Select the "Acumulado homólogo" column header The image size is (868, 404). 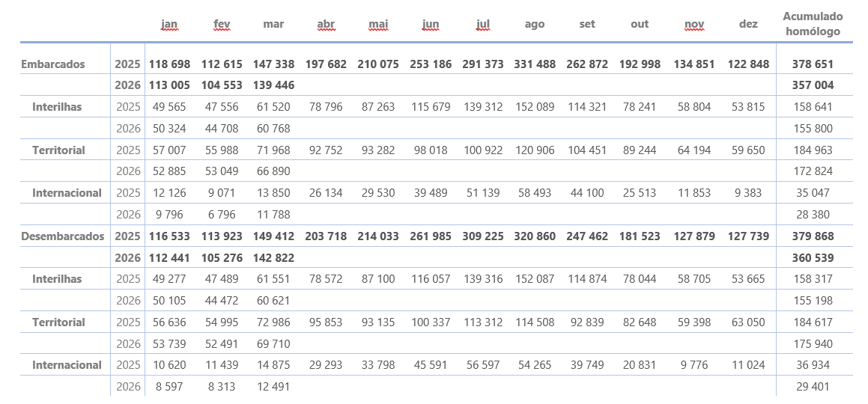pos(812,24)
